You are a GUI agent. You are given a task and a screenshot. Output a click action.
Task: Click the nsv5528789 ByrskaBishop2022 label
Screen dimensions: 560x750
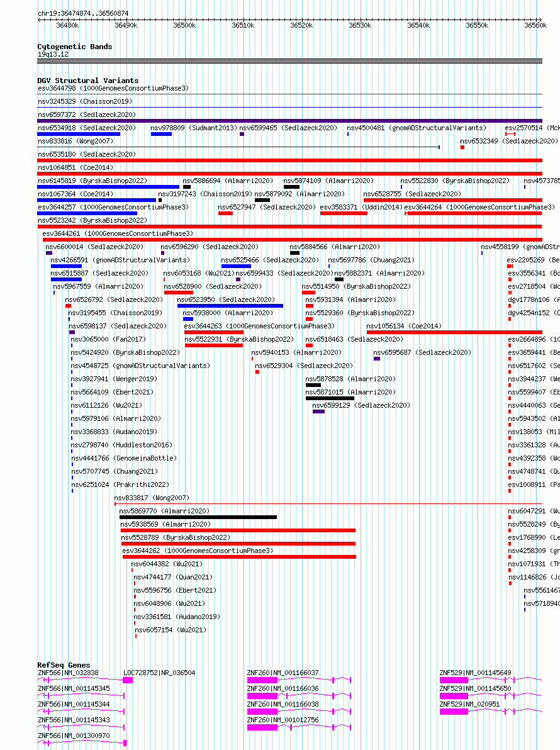click(176, 537)
